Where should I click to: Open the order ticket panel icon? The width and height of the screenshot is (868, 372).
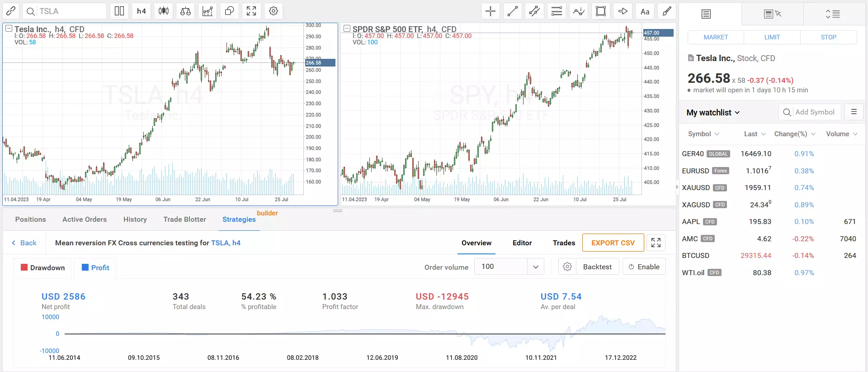706,14
